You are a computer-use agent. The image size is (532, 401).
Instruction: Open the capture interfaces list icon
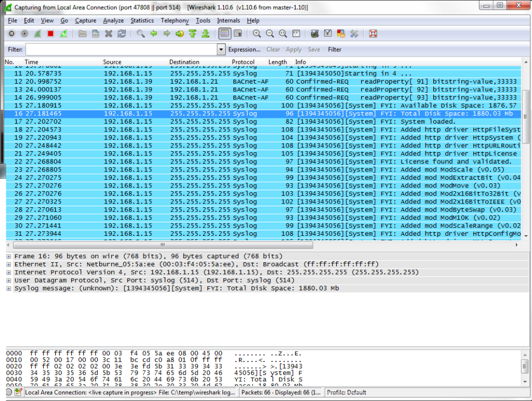(x=11, y=34)
